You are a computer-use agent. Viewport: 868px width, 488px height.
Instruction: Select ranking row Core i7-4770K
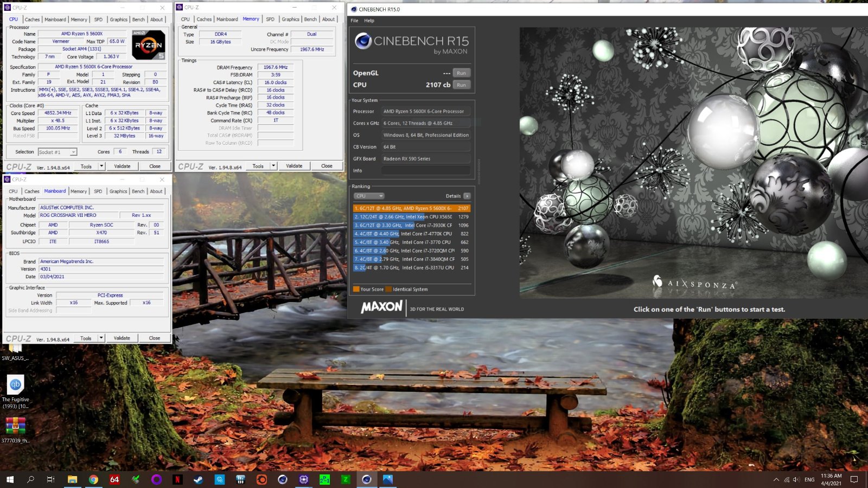412,234
